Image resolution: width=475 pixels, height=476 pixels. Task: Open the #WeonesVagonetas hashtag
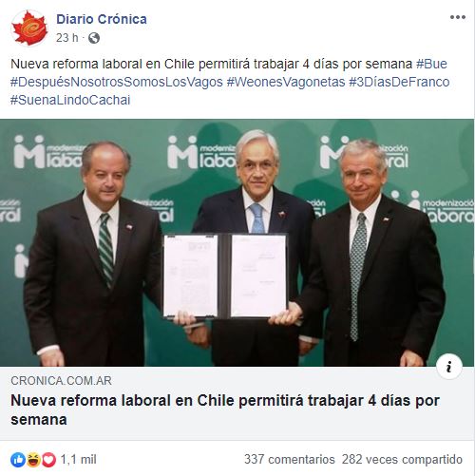coord(286,82)
